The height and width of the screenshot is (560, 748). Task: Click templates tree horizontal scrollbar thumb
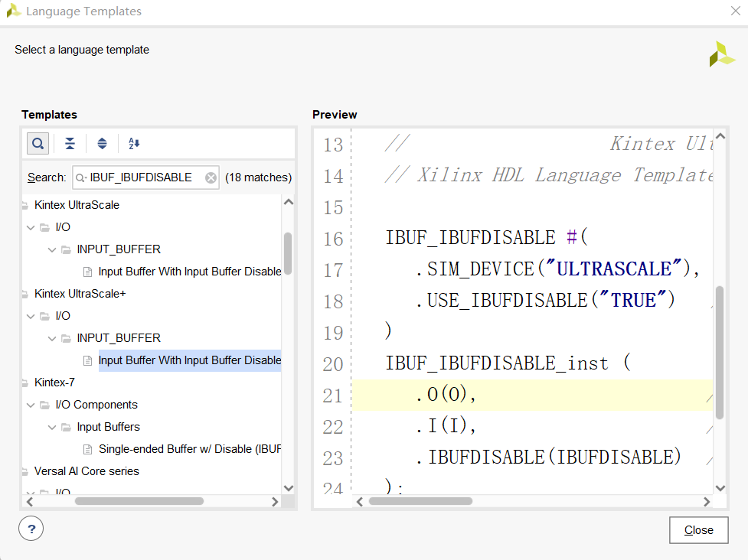point(139,501)
